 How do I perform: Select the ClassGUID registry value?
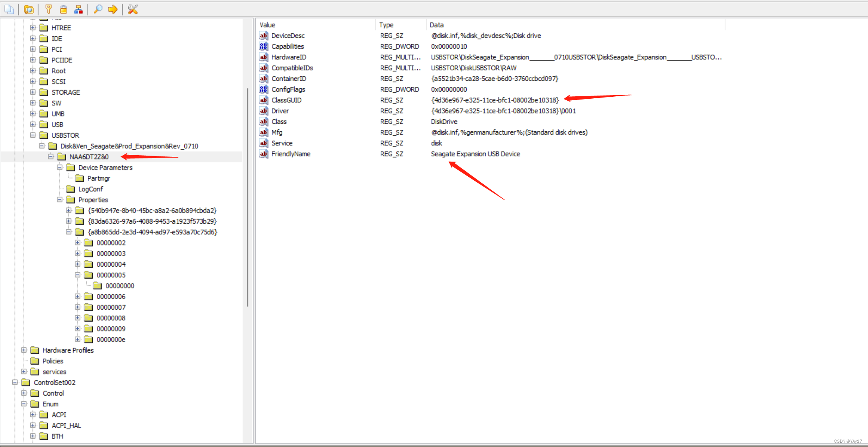pos(286,100)
